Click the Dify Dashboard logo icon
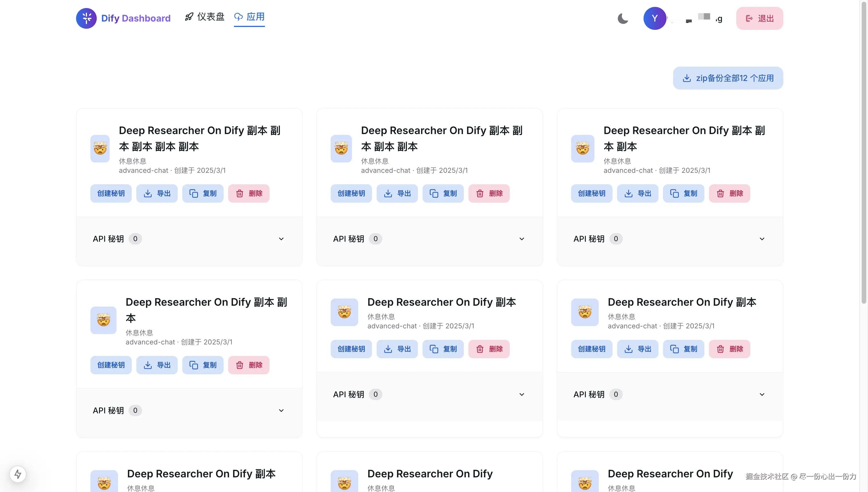The height and width of the screenshot is (492, 868). (86, 18)
